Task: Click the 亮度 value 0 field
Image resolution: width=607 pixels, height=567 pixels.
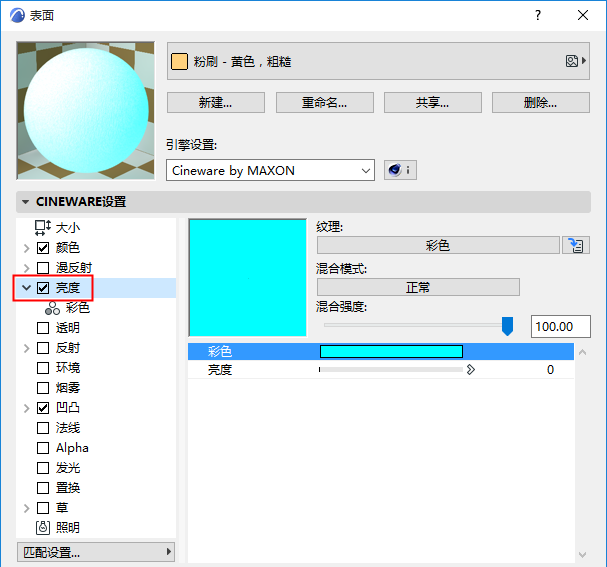Action: tap(550, 370)
